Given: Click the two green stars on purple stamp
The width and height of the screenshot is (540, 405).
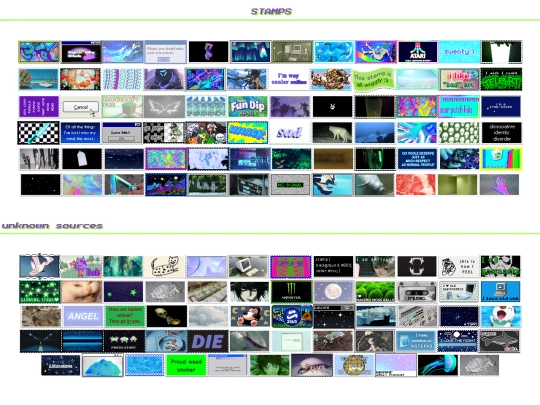Looking at the screenshot, I should (x=123, y=292).
